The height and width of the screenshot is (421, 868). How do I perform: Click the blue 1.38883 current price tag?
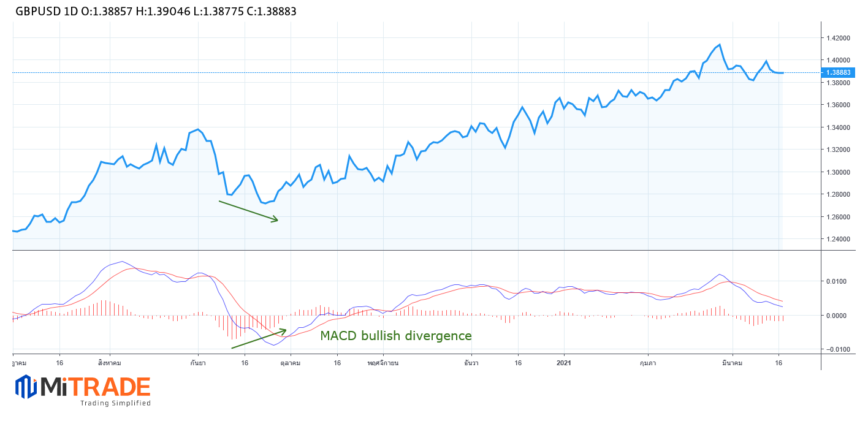pos(838,72)
